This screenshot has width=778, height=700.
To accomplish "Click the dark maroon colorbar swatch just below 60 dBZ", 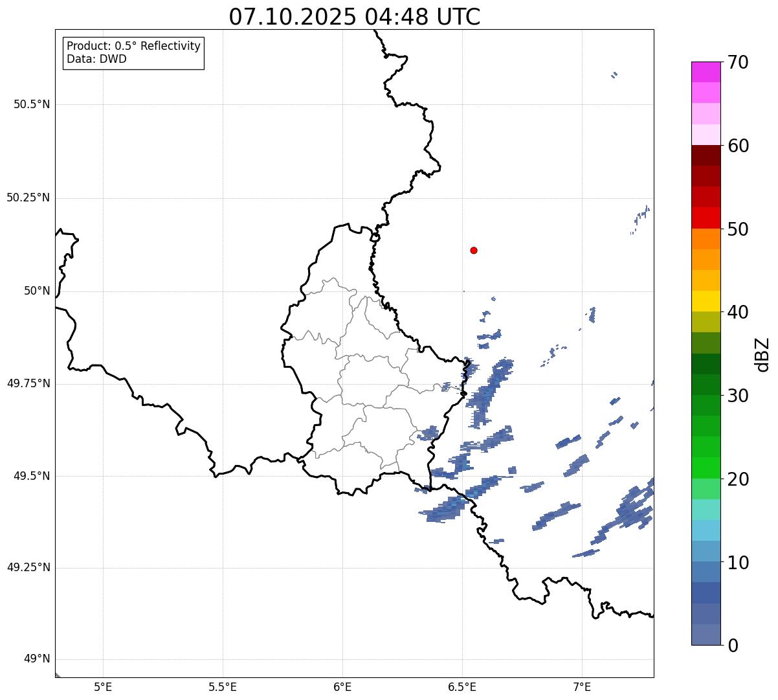I will click(706, 155).
